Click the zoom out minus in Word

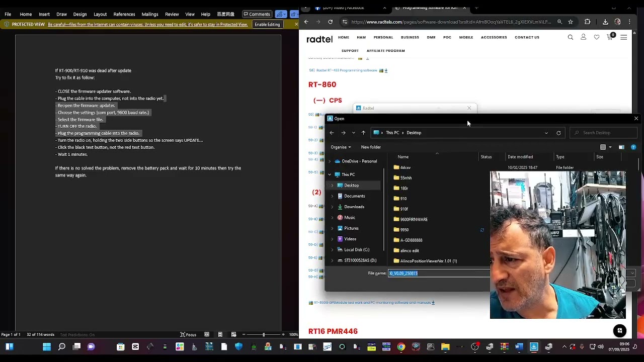[x=244, y=334]
